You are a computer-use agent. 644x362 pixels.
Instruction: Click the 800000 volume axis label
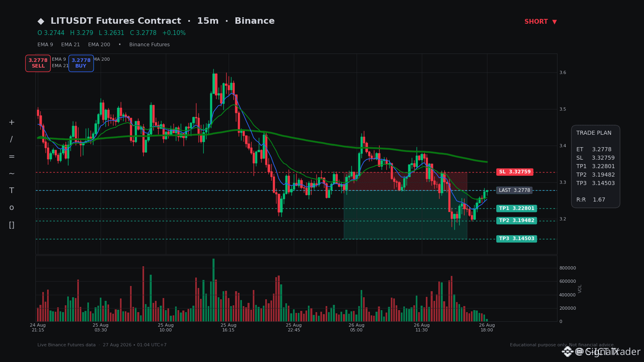click(568, 268)
